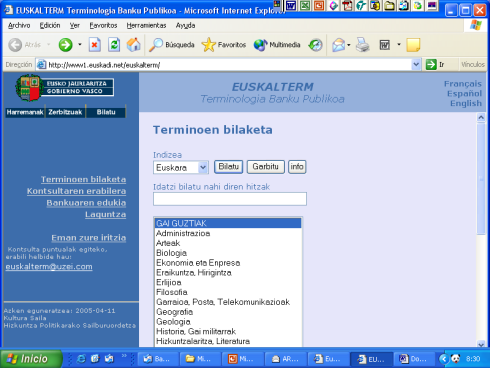Open the Ver menu
Screen dimensions: 490x368
click(75, 25)
